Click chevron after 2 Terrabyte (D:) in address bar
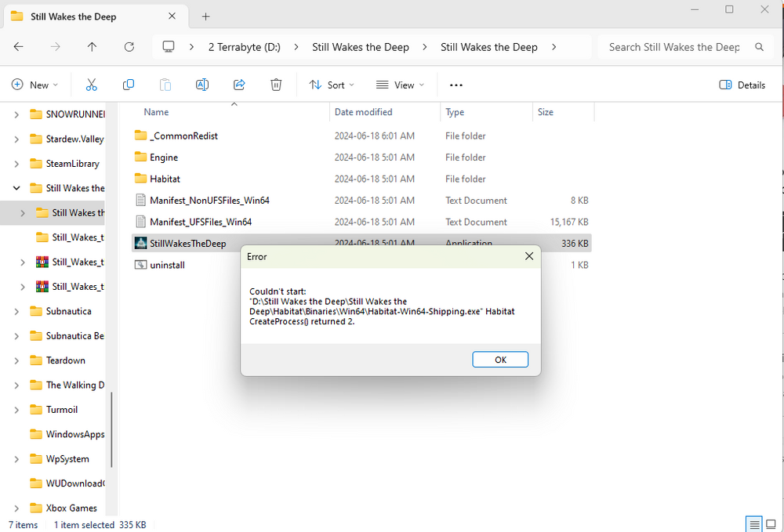This screenshot has width=784, height=532. [296, 47]
